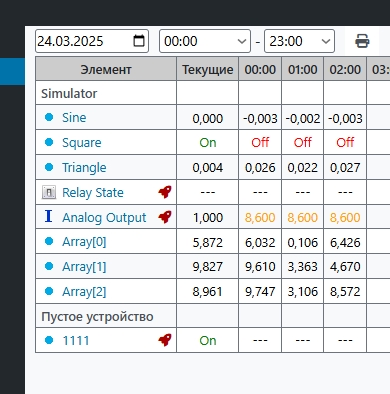Open the Array[1] element link
The width and height of the screenshot is (390, 394).
tap(84, 267)
